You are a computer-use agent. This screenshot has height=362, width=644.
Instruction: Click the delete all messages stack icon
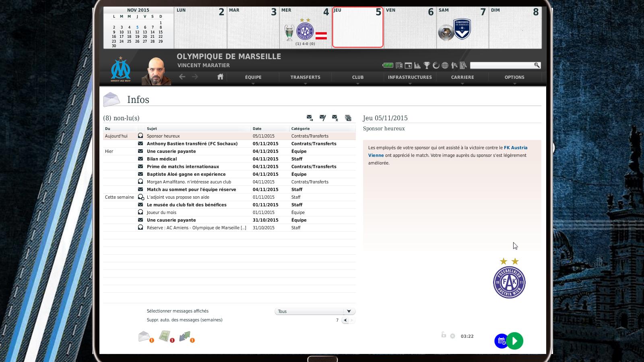(x=348, y=118)
